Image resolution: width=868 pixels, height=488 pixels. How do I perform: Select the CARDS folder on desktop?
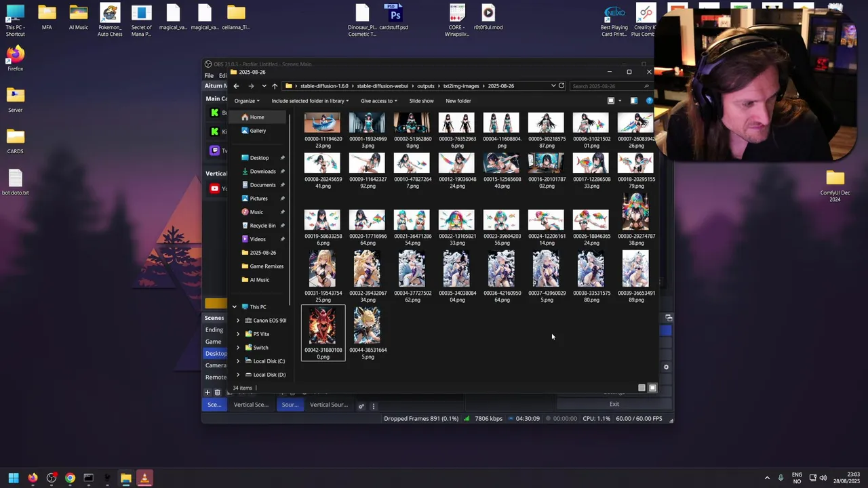[x=15, y=141]
